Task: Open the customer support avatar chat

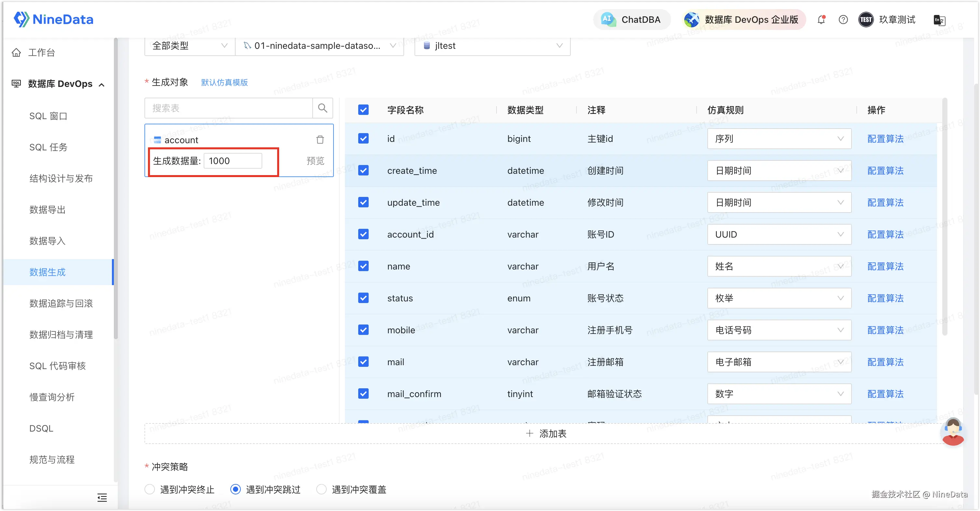Action: 953,432
